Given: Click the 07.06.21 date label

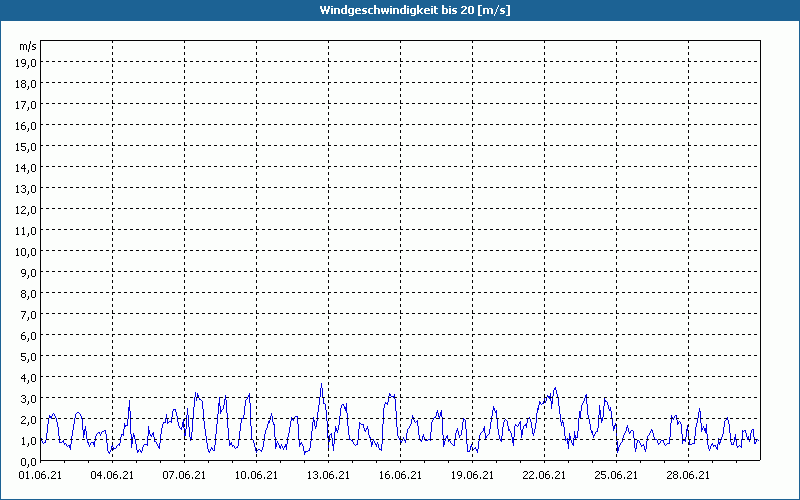Looking at the screenshot, I should point(184,475).
